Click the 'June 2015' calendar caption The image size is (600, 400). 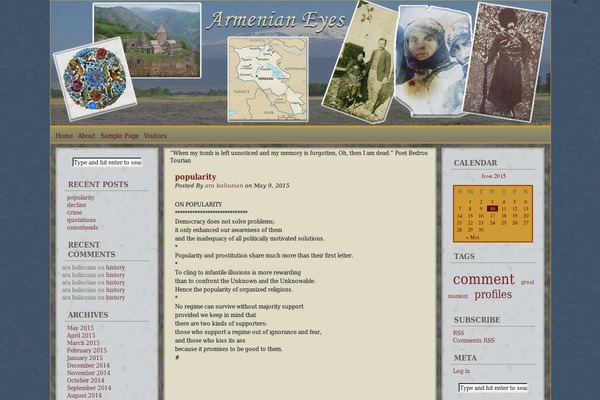[493, 176]
